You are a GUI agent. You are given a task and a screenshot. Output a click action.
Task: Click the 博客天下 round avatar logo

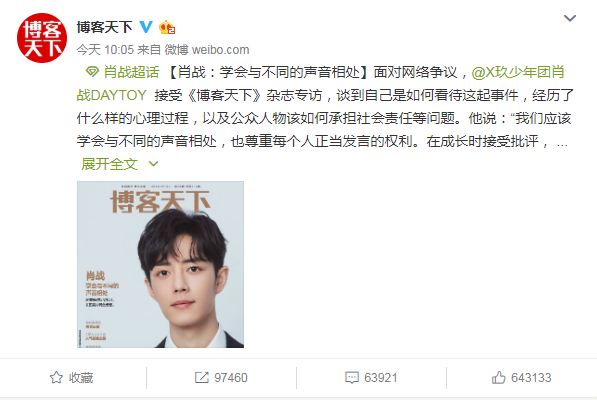[x=42, y=38]
